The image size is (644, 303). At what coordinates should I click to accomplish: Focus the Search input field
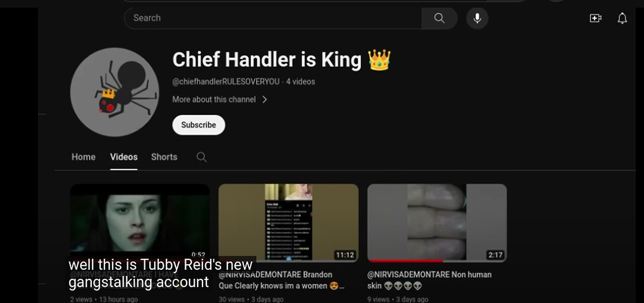tap(273, 18)
